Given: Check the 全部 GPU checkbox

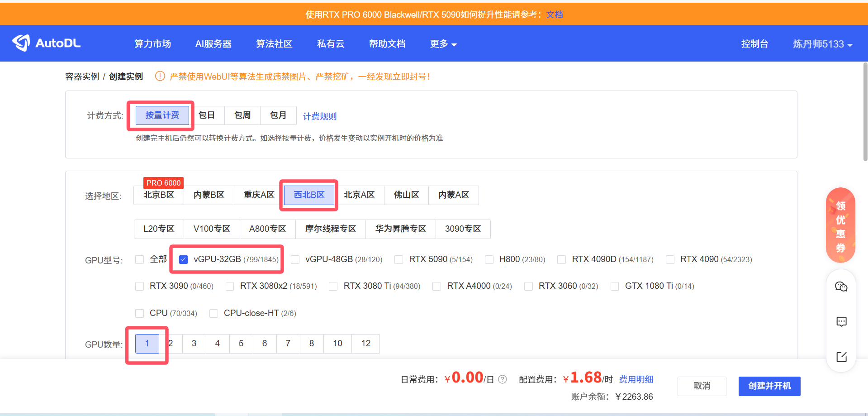Looking at the screenshot, I should pos(139,259).
